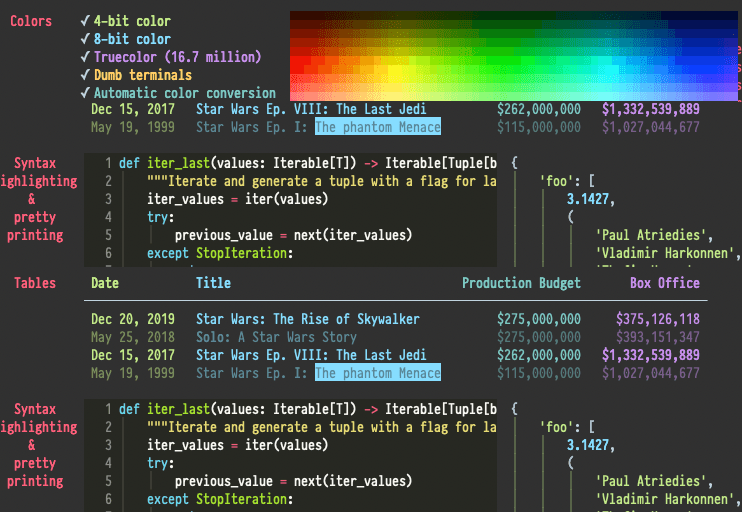Select the checkmark before Dumb terminals
Screen dimensions: 742x512
[85, 75]
